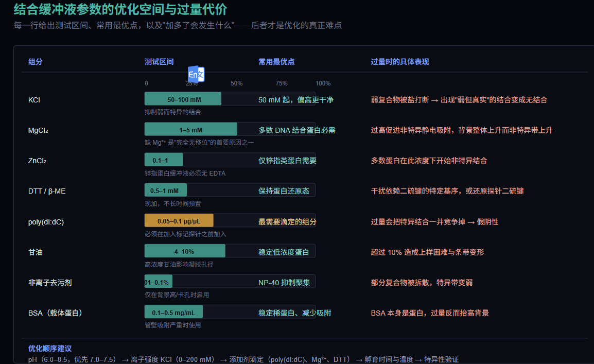Click the 非离子去污剂 row label
The height and width of the screenshot is (364, 594).
(50, 283)
